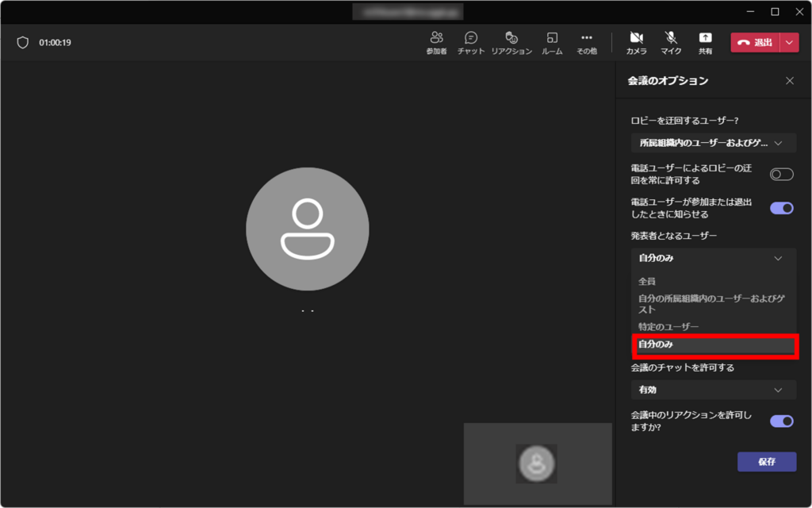Expand the lobby bypass user dropdown
Image resolution: width=812 pixels, height=508 pixels.
713,144
